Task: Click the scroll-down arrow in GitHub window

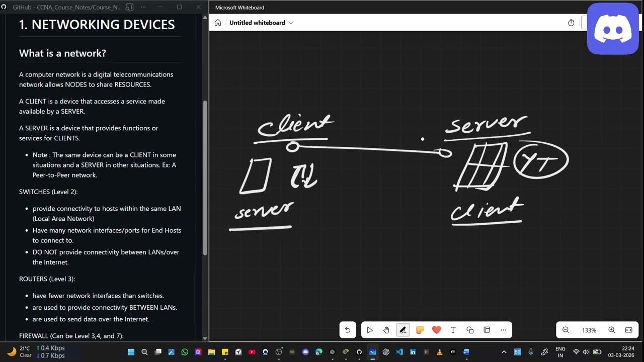Action: point(205,338)
